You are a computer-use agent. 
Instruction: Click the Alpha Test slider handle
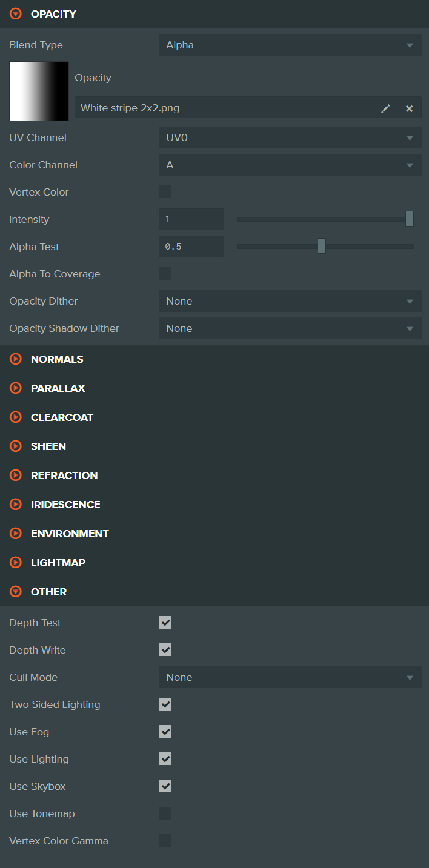pyautogui.click(x=322, y=246)
